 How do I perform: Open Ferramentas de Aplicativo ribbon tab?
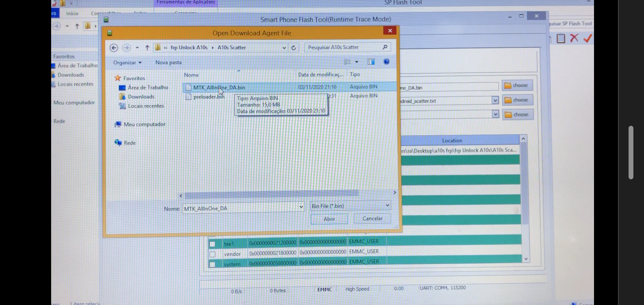(x=186, y=2)
